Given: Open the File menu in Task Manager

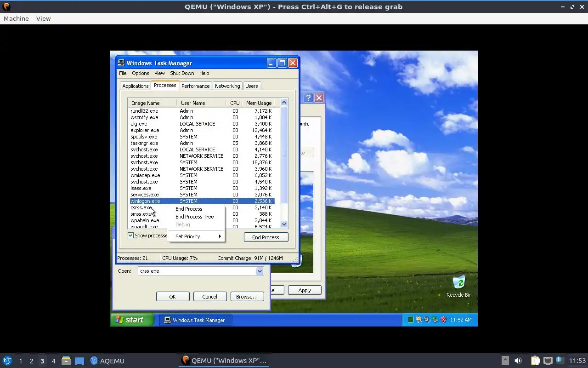Looking at the screenshot, I should (123, 73).
